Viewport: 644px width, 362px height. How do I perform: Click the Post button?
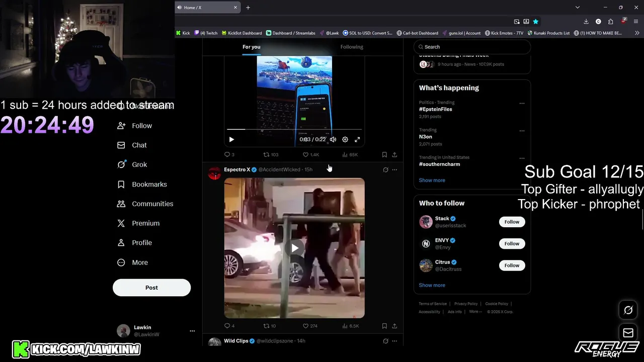[x=151, y=288]
